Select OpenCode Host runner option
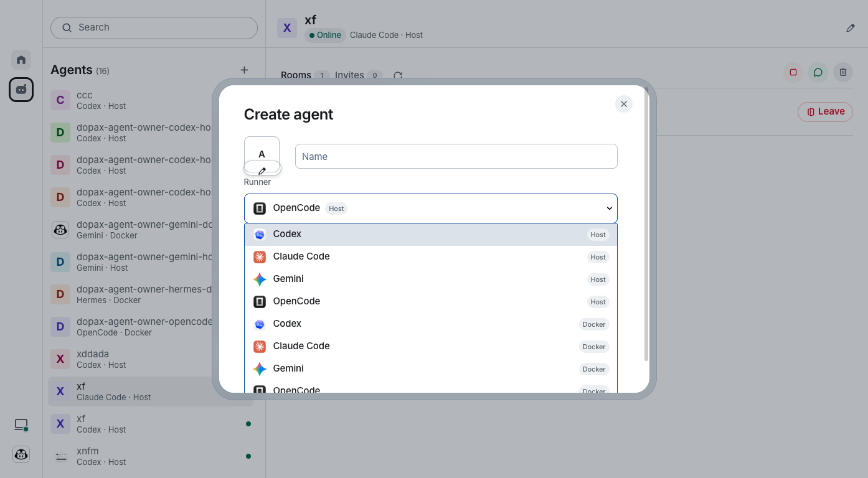868x478 pixels. [x=430, y=302]
